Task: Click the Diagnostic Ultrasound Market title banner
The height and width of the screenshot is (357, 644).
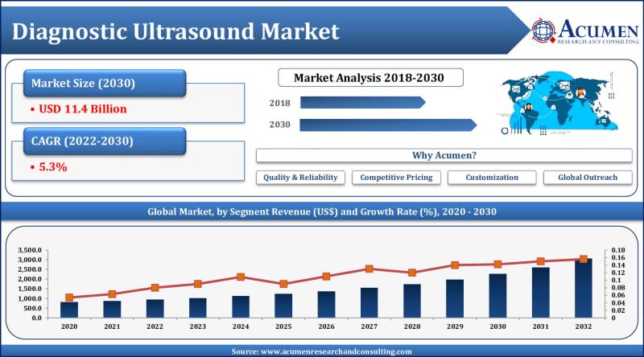Action: [263, 31]
